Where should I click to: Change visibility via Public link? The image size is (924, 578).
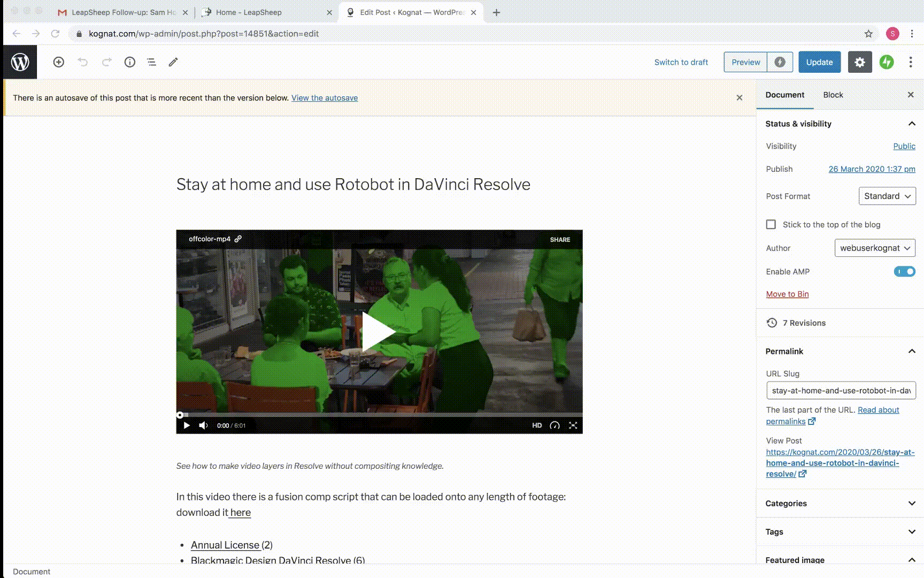[904, 146]
